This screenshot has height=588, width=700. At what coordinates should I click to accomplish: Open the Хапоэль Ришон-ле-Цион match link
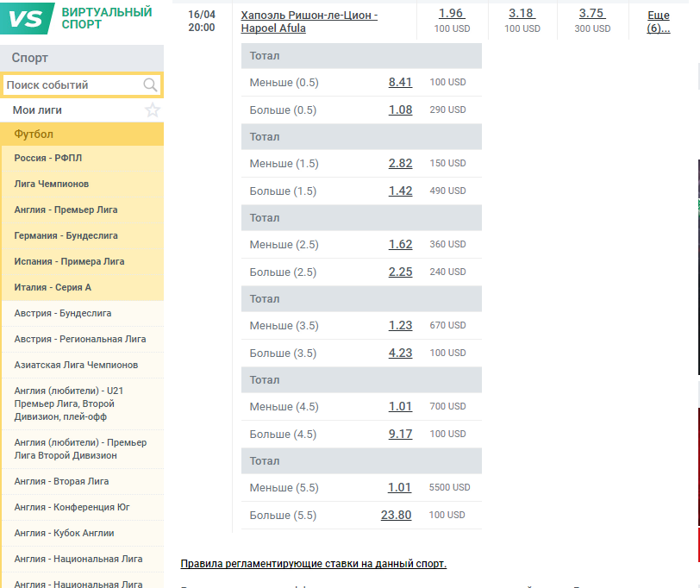click(309, 22)
